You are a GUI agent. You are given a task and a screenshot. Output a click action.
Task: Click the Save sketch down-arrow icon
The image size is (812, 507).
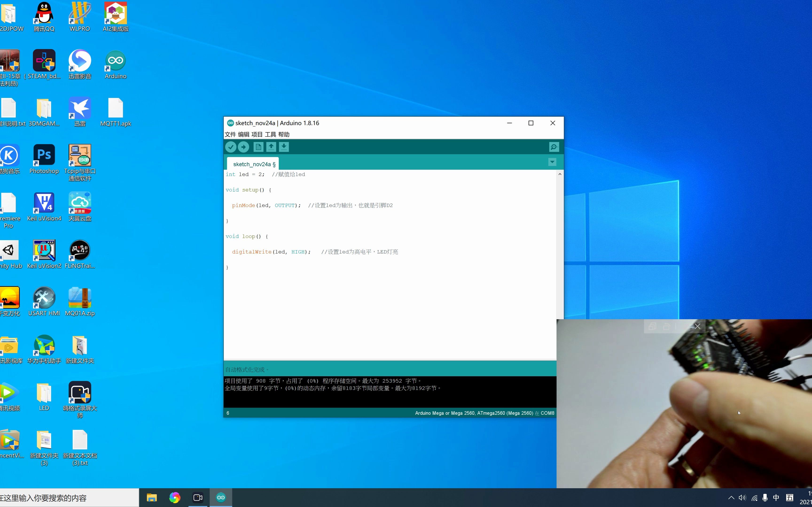pos(284,147)
